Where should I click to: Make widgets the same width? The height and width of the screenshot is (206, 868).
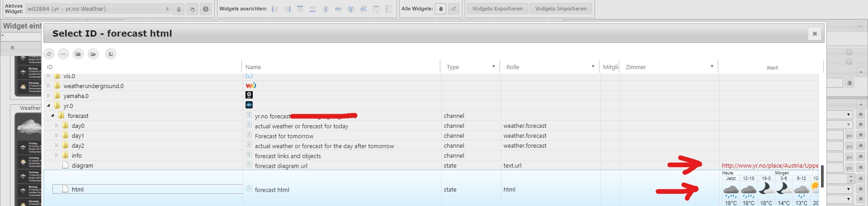(x=376, y=9)
